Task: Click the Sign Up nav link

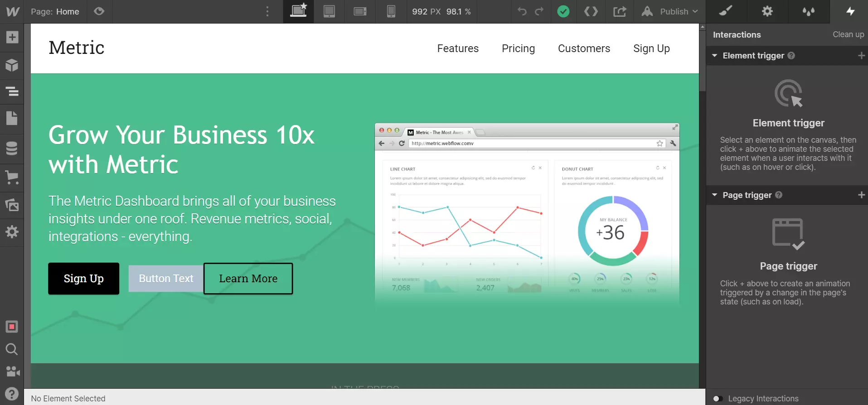Action: 651,48
